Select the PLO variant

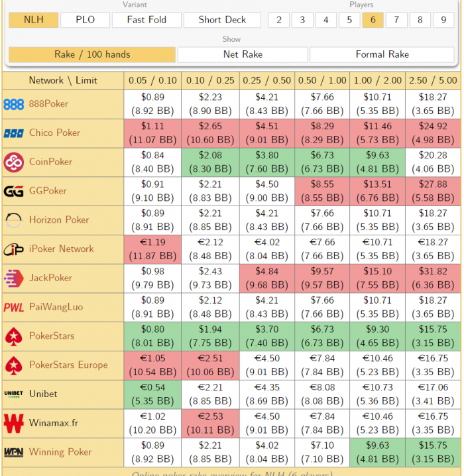[86, 20]
